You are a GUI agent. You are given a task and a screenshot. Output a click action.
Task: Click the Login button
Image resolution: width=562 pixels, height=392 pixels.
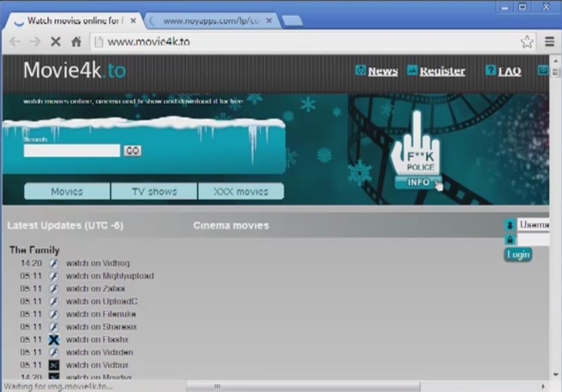518,255
